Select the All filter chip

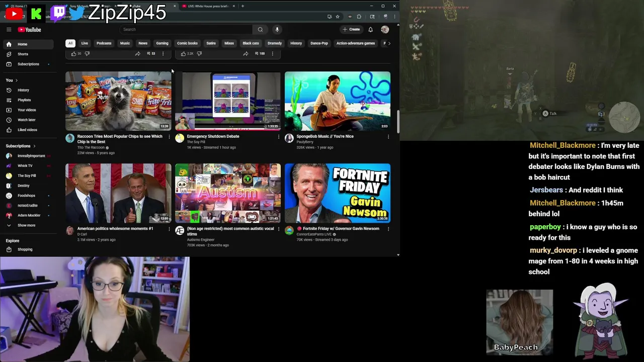pyautogui.click(x=70, y=43)
